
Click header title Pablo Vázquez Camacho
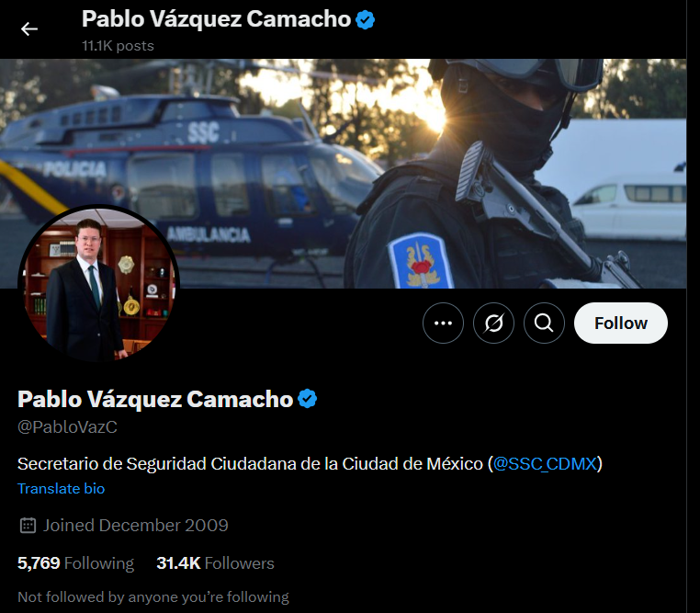point(217,19)
